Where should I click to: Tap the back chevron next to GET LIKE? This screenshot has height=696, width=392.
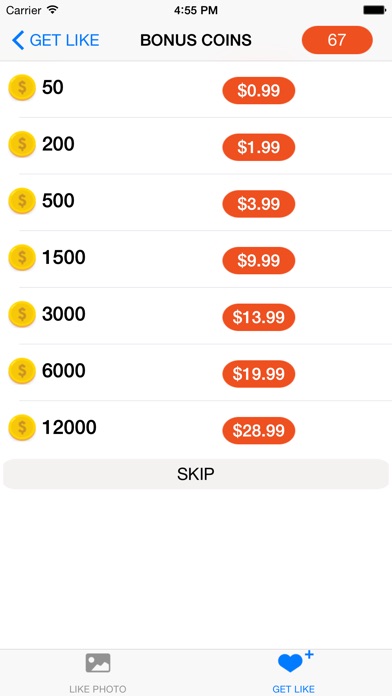coord(18,40)
